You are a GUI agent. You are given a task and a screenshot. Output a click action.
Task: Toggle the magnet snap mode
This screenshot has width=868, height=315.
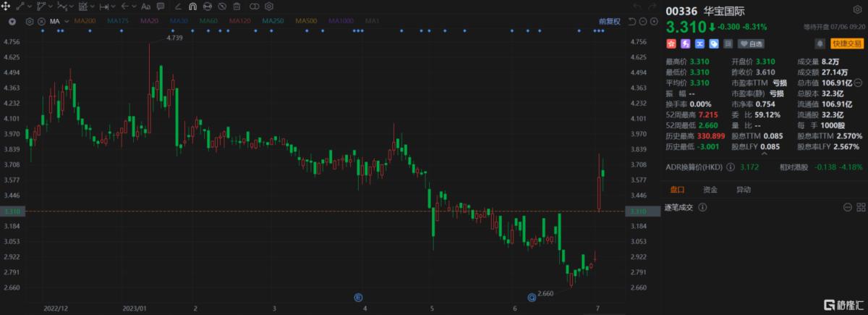(x=192, y=7)
